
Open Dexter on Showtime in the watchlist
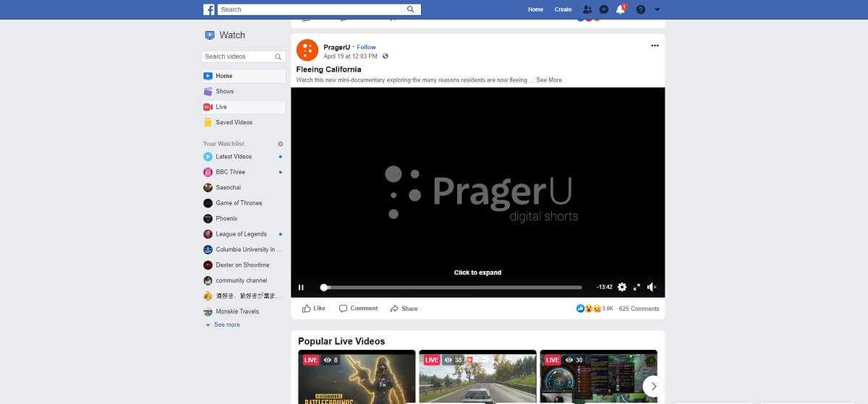point(243,265)
